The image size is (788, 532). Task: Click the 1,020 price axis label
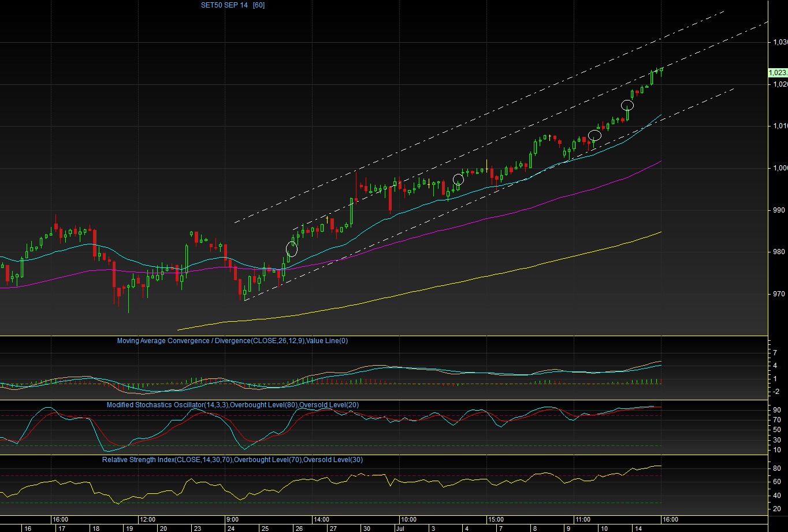click(780, 84)
